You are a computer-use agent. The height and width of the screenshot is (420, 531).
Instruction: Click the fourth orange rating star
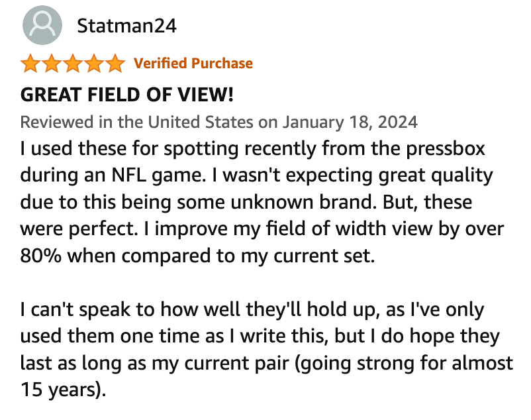click(x=94, y=64)
